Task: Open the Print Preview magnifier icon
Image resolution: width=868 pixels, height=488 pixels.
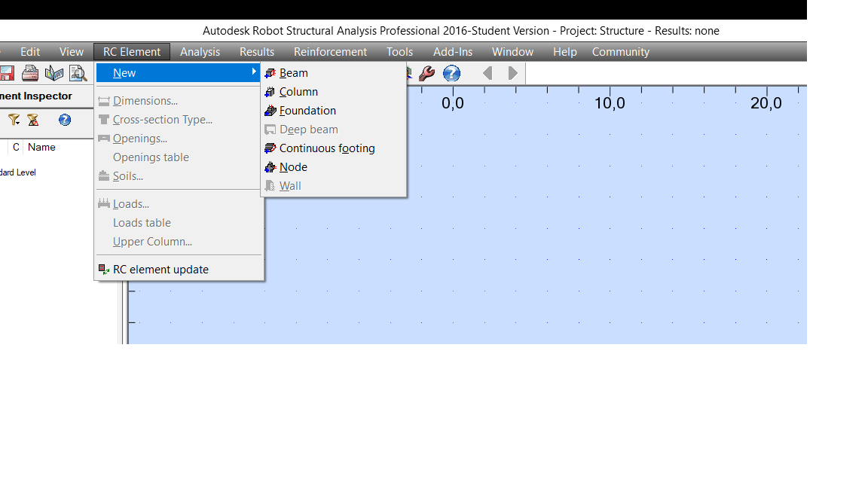Action: click(78, 73)
